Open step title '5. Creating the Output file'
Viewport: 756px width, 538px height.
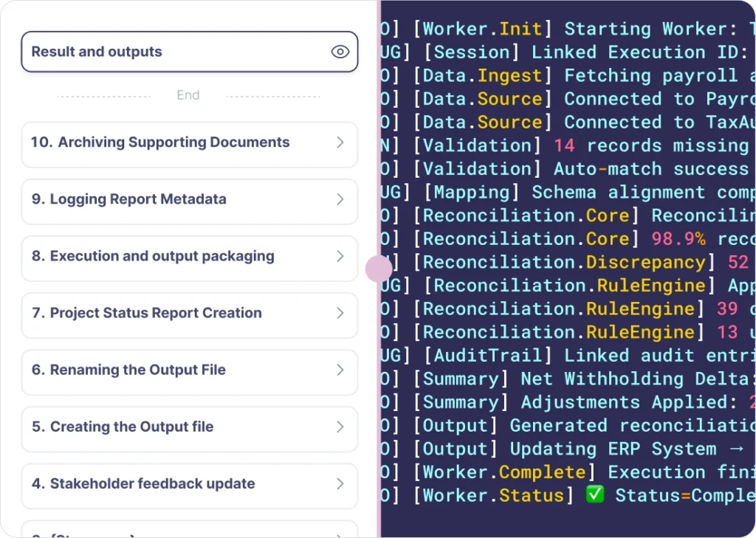pyautogui.click(x=123, y=427)
